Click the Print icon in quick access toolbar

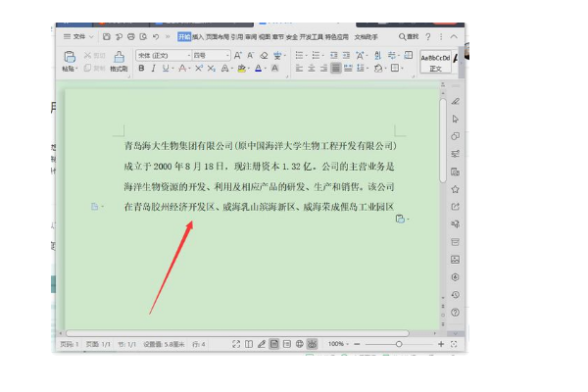click(x=131, y=37)
